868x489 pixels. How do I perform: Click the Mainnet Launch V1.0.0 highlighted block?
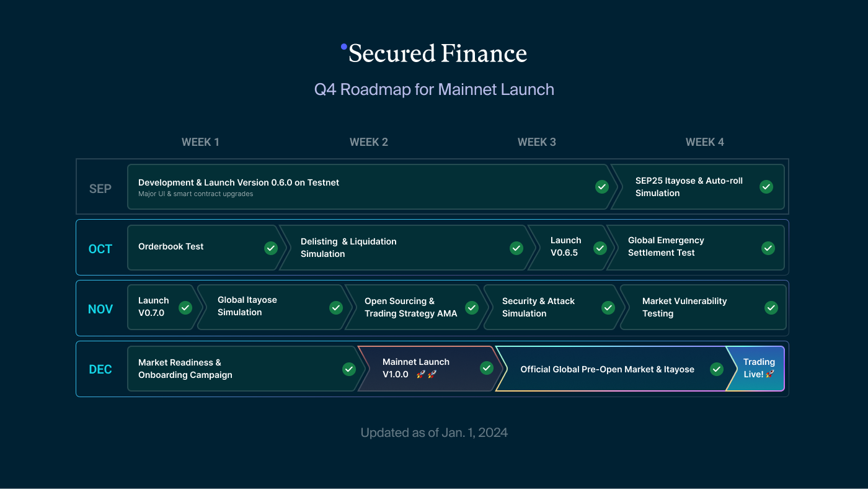tap(422, 368)
